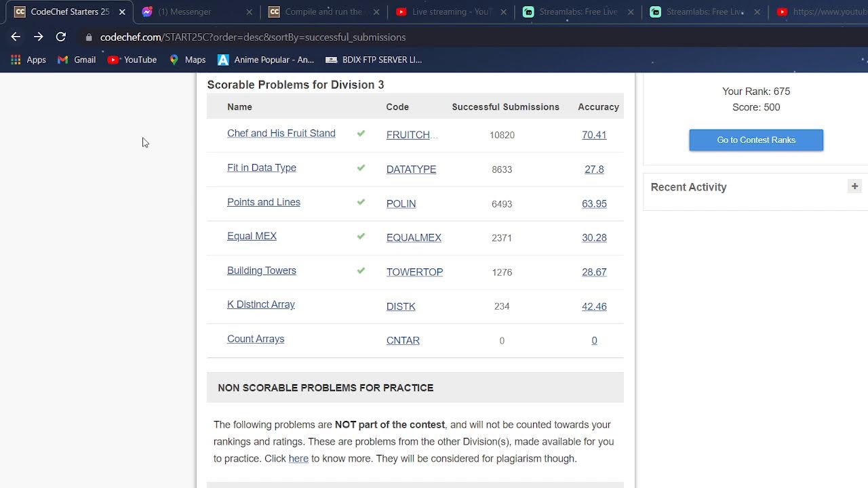Click the EQUALMEX code link
Image resolution: width=868 pixels, height=488 pixels.
pos(414,238)
